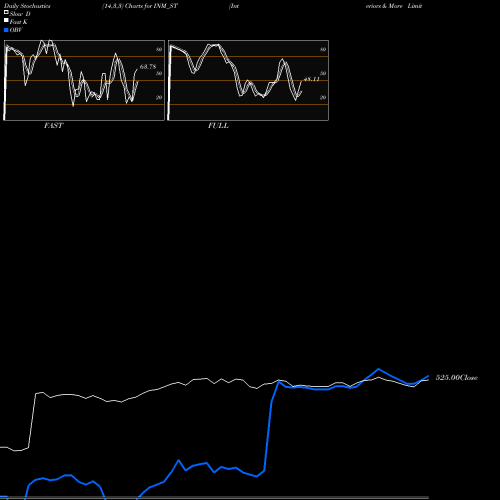The height and width of the screenshot is (500, 500).
Task: Click the 'eriors & More' title fragment
Action: 384,6
